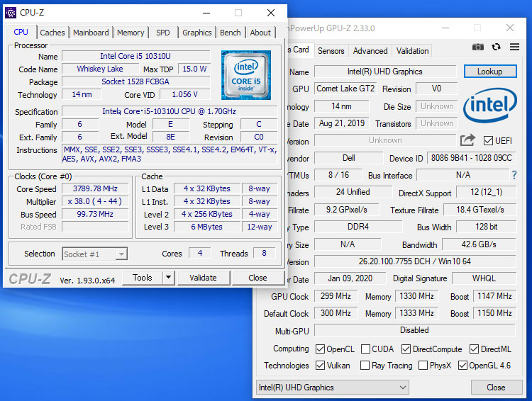Toggle the OpenCL checkbox
532x401 pixels.
point(320,349)
